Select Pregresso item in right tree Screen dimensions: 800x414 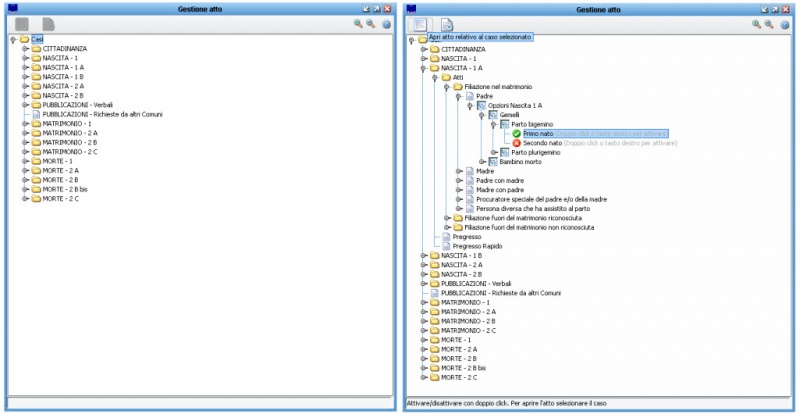[x=467, y=237]
